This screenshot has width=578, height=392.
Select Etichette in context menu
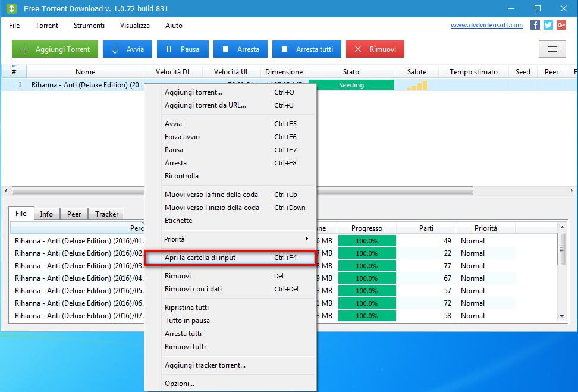230,221
